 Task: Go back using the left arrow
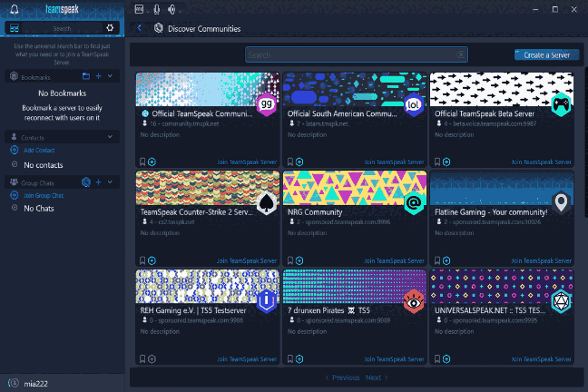(139, 28)
